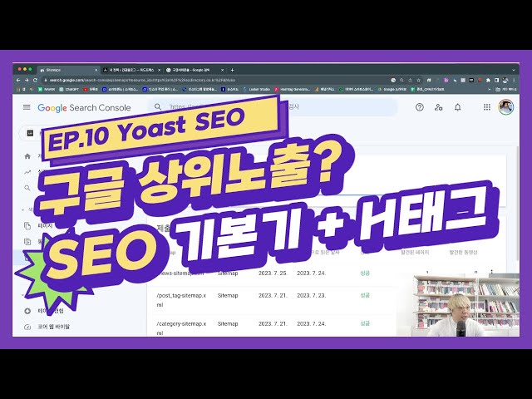Open the tab search chevron in Chrome
The image size is (532, 399).
(514, 70)
